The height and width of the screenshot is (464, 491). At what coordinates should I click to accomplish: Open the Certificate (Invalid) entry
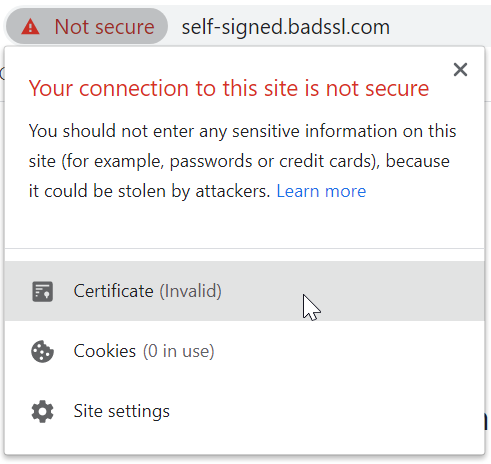tap(244, 291)
